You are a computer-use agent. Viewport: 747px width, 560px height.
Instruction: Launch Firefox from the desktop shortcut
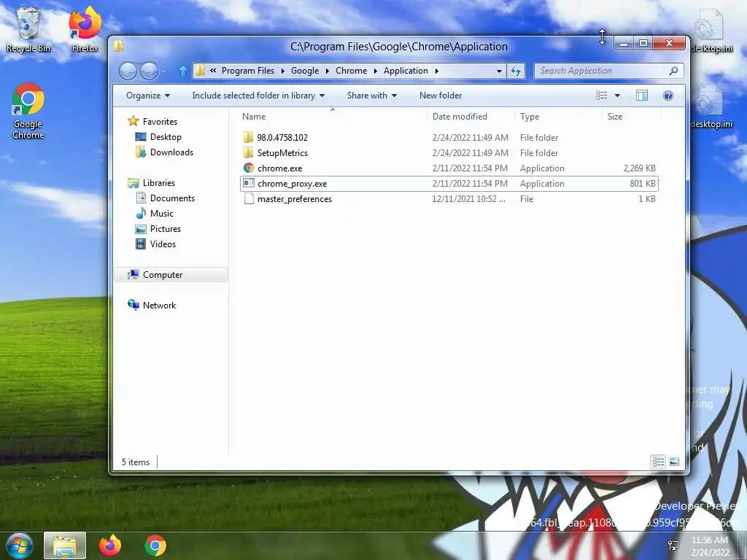click(85, 29)
